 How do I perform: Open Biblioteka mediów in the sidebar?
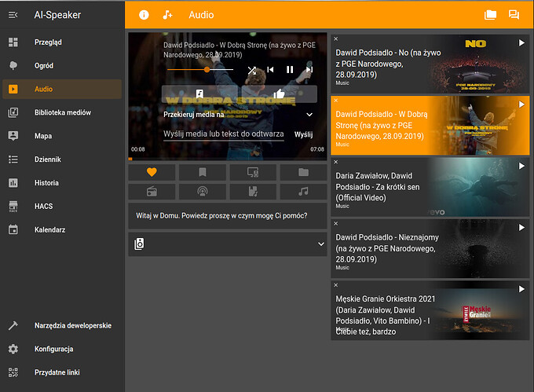coord(62,112)
